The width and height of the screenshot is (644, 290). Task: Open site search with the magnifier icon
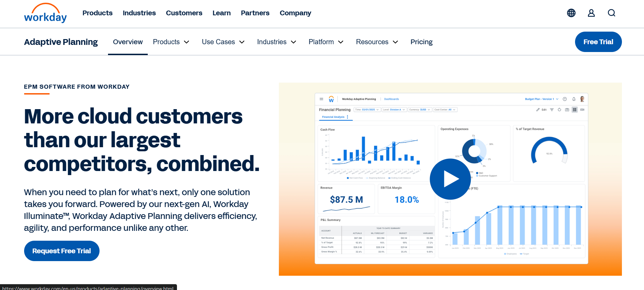pyautogui.click(x=611, y=13)
